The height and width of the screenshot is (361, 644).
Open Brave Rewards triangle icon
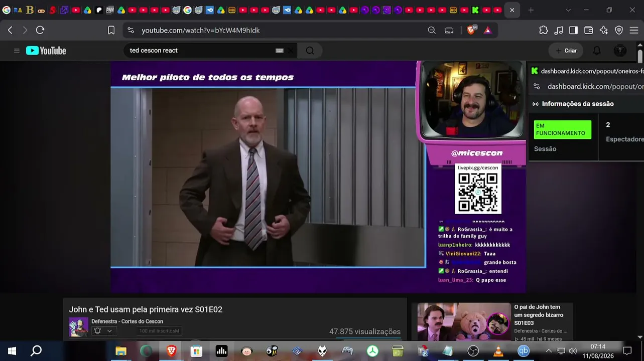[487, 30]
